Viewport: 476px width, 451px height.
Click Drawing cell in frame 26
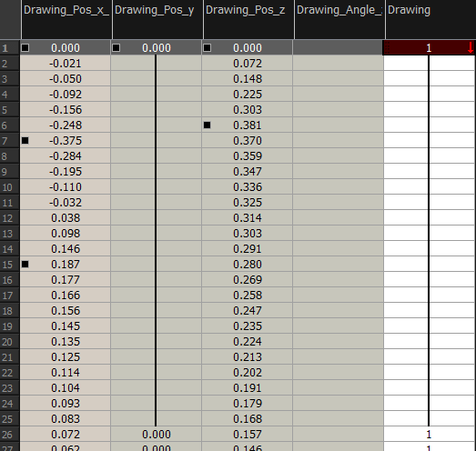[x=430, y=435]
